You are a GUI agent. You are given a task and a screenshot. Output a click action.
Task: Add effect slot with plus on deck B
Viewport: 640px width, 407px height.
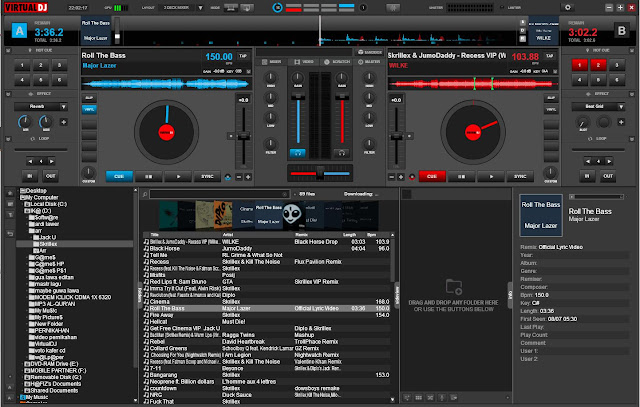pyautogui.click(x=621, y=122)
